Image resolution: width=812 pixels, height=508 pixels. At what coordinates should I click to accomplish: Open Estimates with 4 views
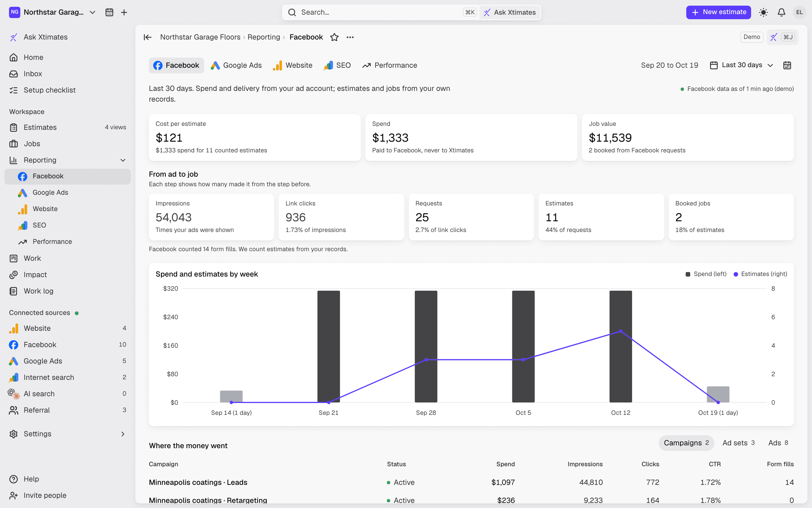tap(67, 127)
